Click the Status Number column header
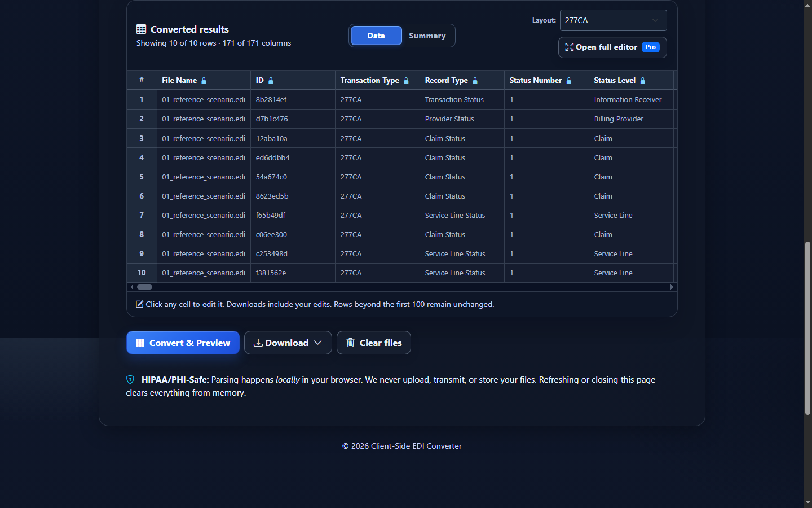 pos(546,80)
